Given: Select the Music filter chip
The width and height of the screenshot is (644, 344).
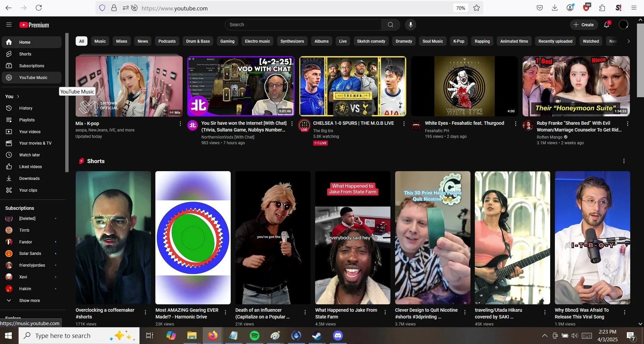Looking at the screenshot, I should (100, 41).
